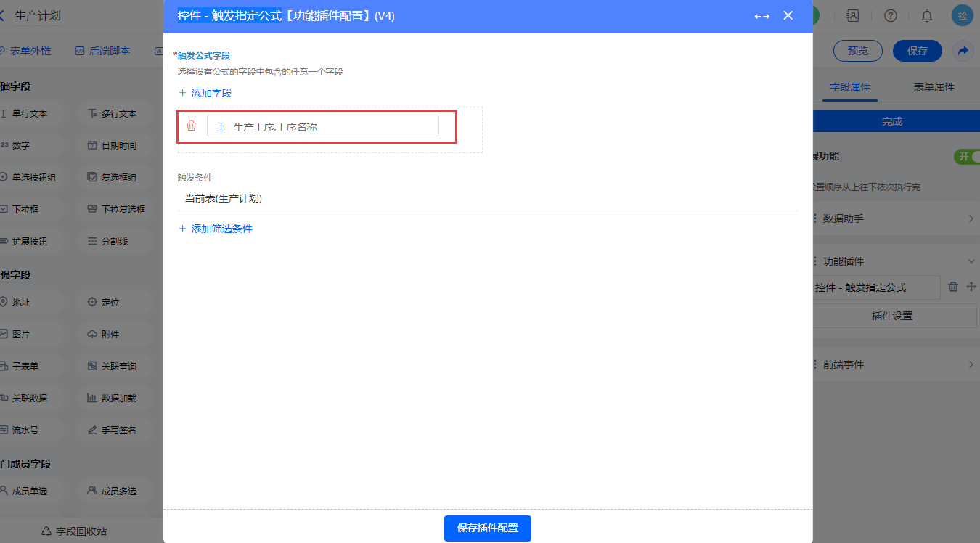Click the back arrow next to 生产计划

[x=3, y=15]
